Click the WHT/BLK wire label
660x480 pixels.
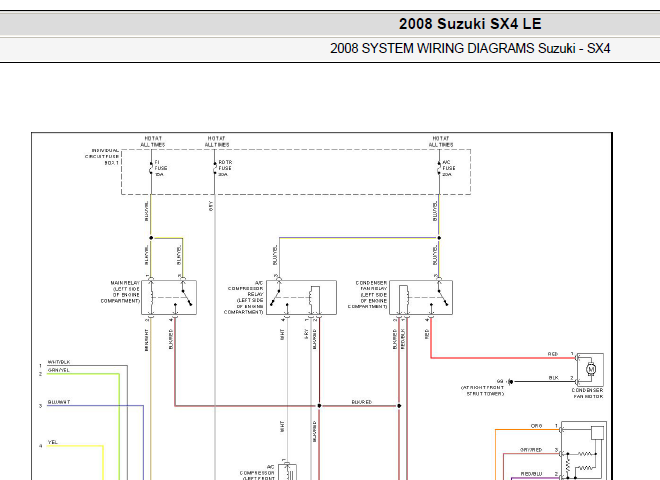(x=59, y=362)
